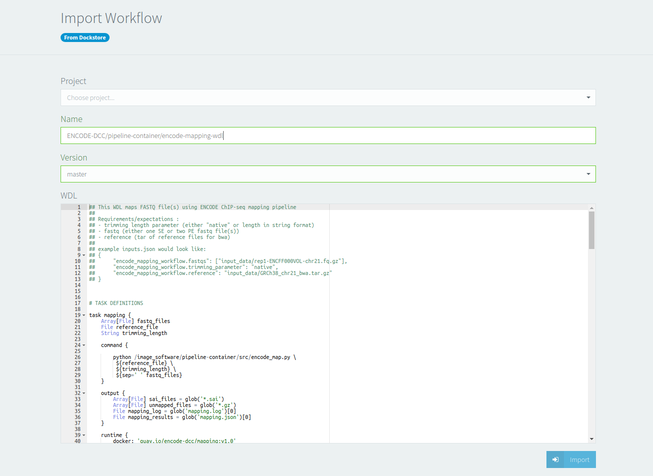Click the From Dockstore badge
653x476 pixels.
85,37
